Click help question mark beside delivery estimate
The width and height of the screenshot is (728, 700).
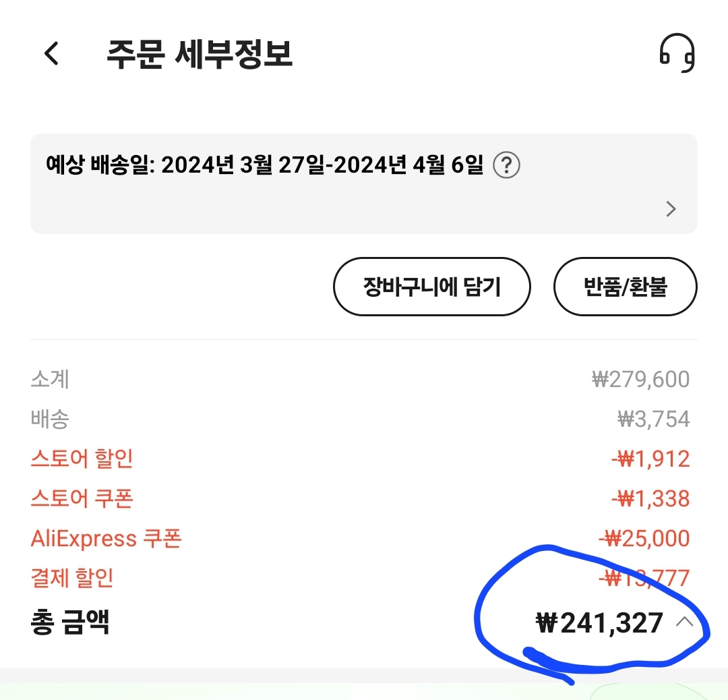click(x=506, y=165)
